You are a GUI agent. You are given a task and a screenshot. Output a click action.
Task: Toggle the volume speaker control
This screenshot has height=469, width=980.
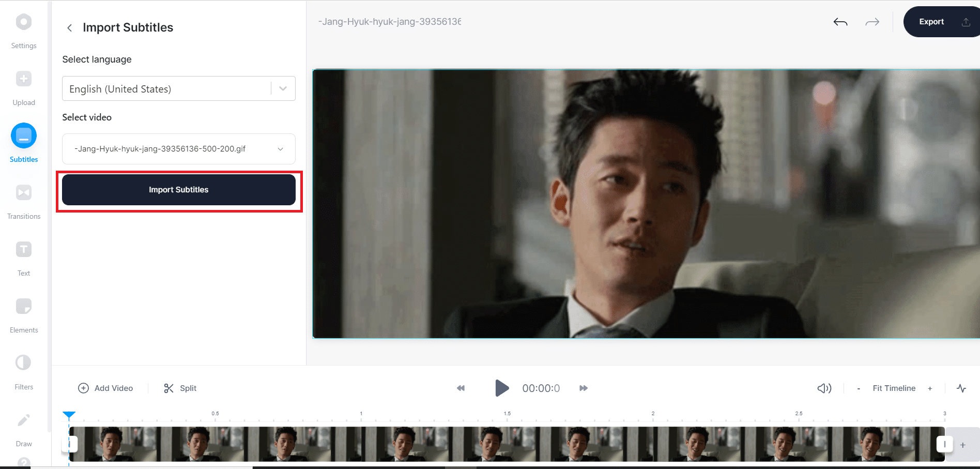coord(824,388)
